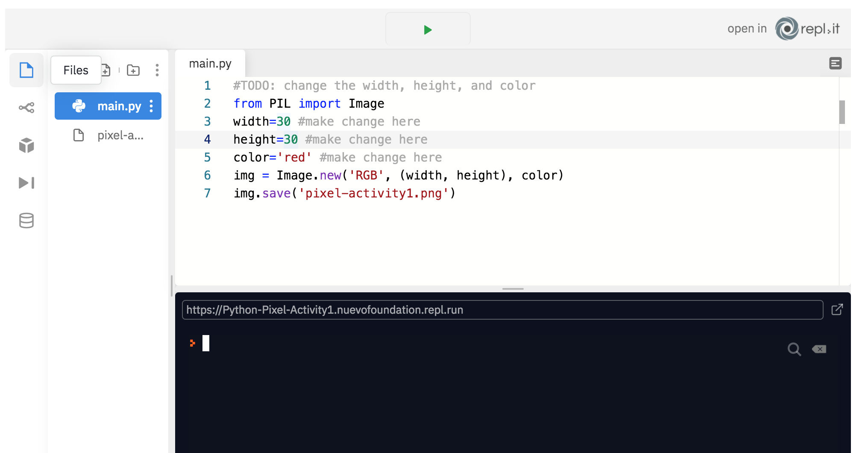This screenshot has height=453, width=868.
Task: Open the debugger step icon in sidebar
Action: [x=26, y=183]
